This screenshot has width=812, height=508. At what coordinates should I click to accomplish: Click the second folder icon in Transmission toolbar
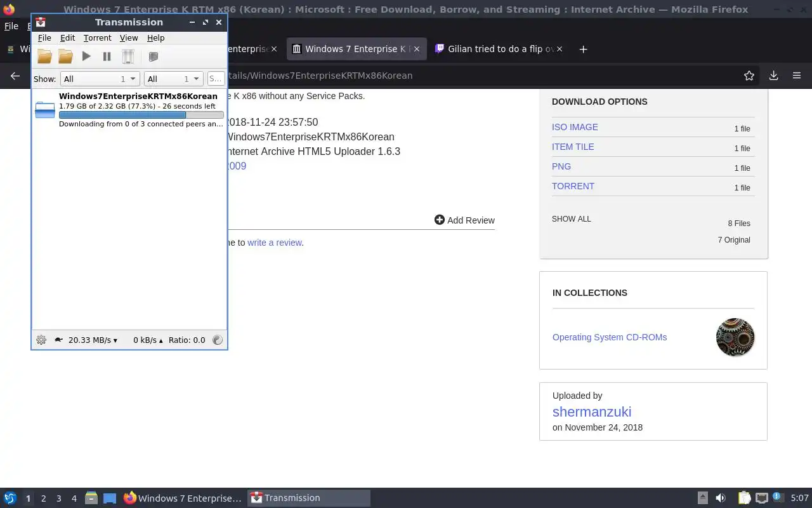pos(65,57)
